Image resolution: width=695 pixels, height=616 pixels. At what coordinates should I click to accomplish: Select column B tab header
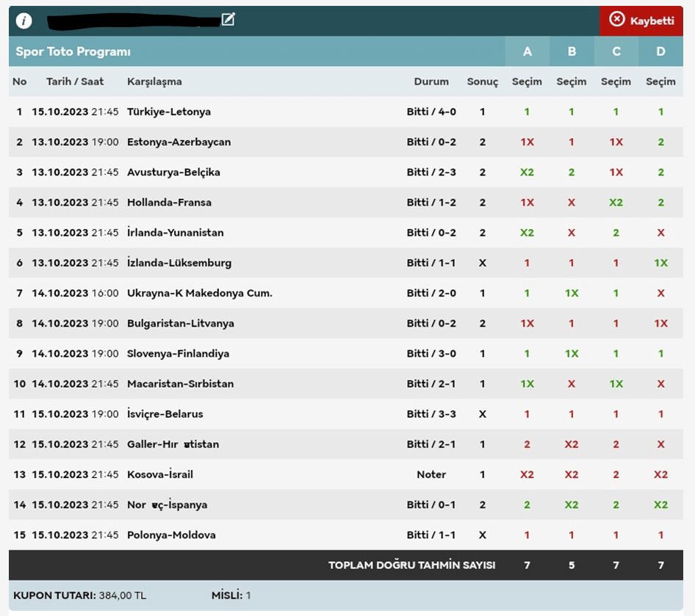(x=572, y=51)
